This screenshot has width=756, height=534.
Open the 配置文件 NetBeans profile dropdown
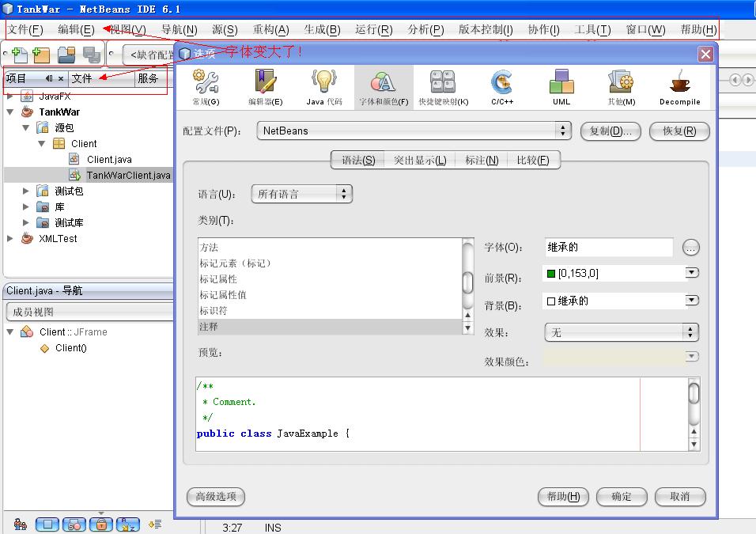[414, 131]
